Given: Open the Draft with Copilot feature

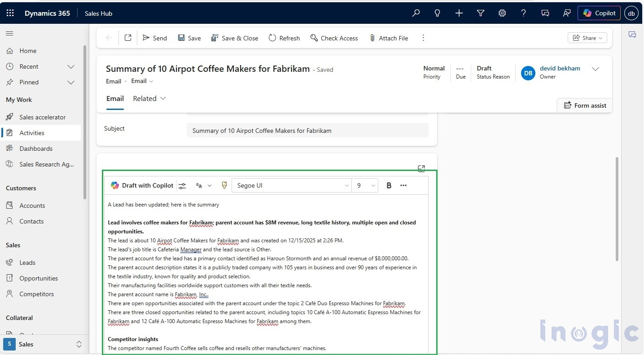Looking at the screenshot, I should coord(142,185).
